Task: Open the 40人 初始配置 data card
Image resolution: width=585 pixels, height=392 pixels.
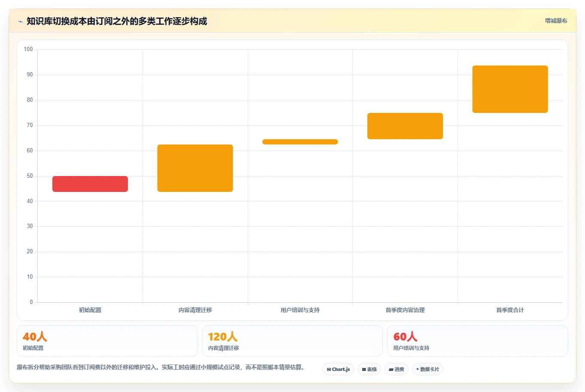Action: click(107, 341)
